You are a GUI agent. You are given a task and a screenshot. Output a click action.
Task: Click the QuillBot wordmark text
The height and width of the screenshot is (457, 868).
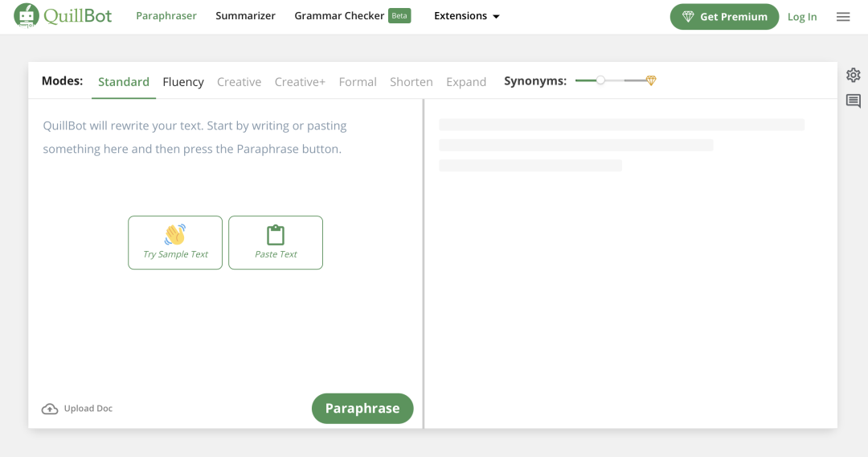coord(77,16)
